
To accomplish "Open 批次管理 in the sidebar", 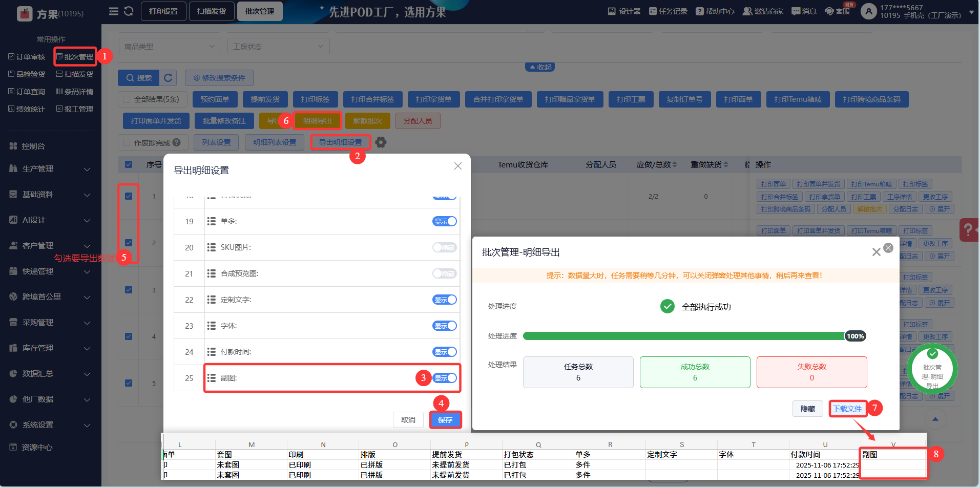I will (x=75, y=57).
